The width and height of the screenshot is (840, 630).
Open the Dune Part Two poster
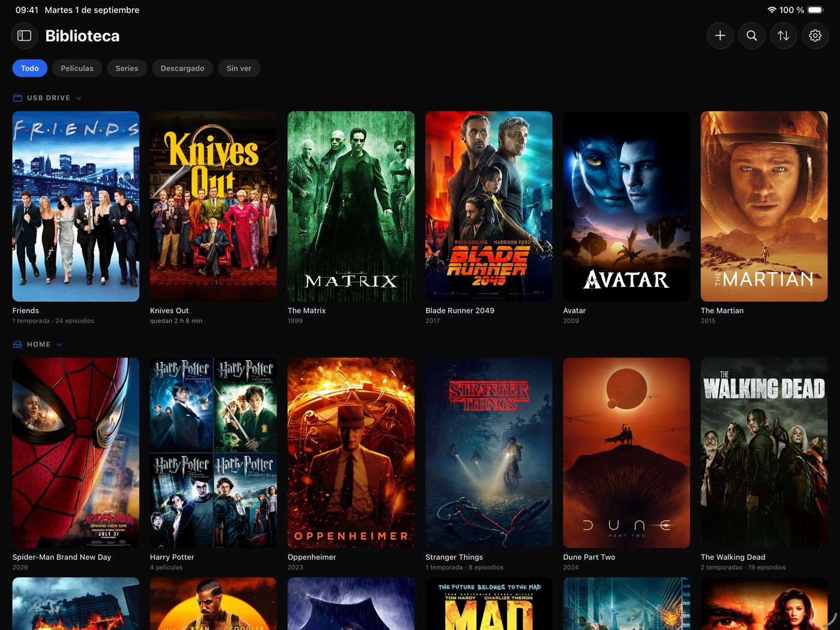626,453
